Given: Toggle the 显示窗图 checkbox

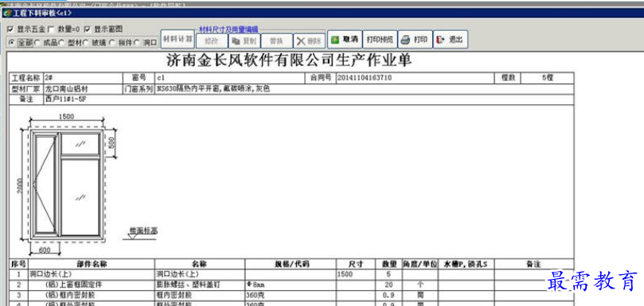Looking at the screenshot, I should (x=87, y=29).
